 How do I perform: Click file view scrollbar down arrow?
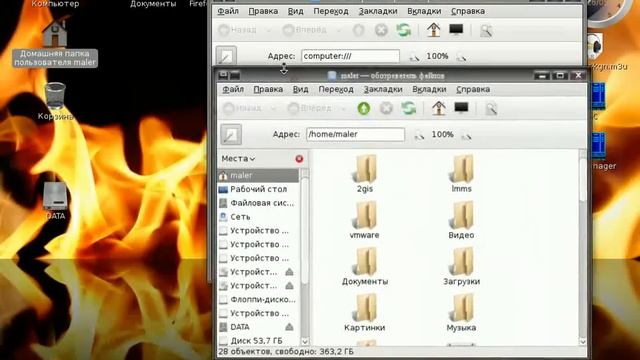point(582,341)
